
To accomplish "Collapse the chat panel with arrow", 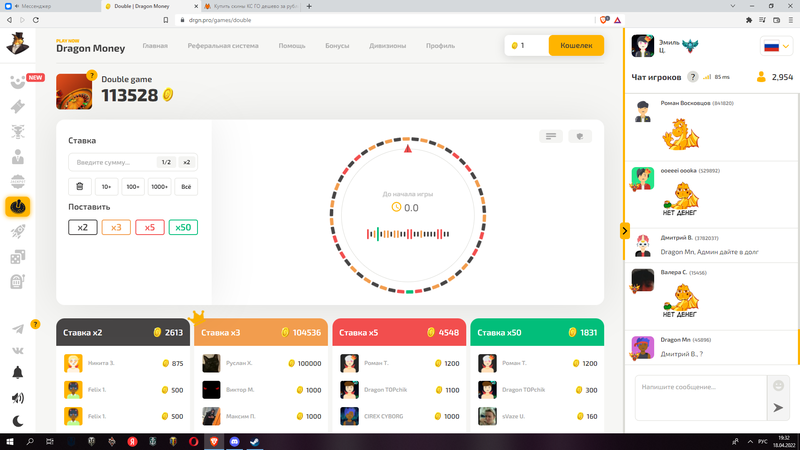I will (x=624, y=231).
